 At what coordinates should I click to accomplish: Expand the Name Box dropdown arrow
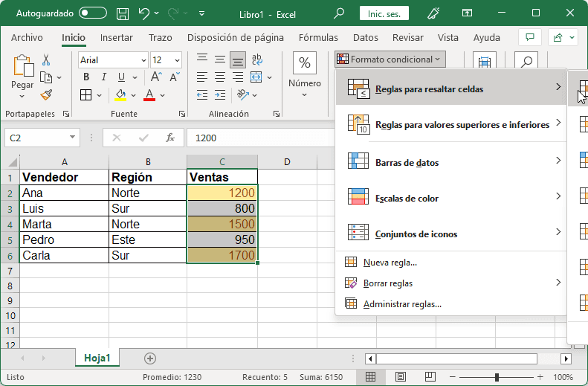[x=72, y=138]
